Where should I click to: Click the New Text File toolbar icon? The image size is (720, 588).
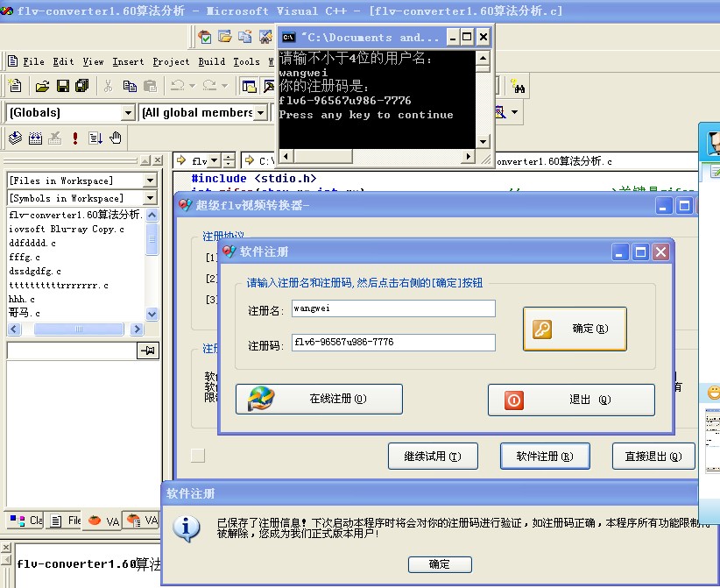click(15, 86)
